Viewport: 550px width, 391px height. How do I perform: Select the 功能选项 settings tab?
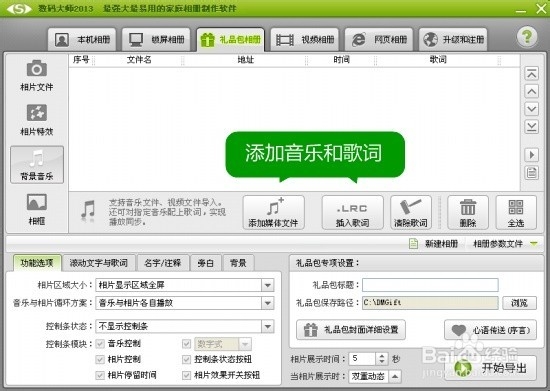click(37, 263)
